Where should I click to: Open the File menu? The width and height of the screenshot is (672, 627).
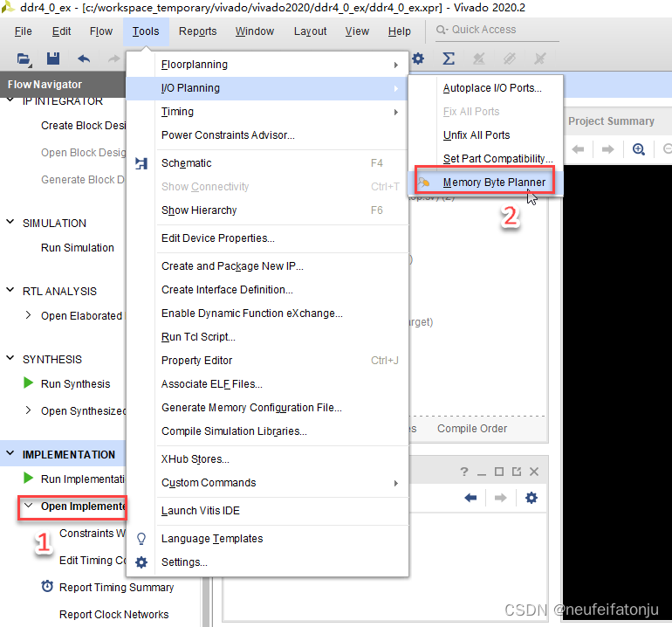point(24,31)
